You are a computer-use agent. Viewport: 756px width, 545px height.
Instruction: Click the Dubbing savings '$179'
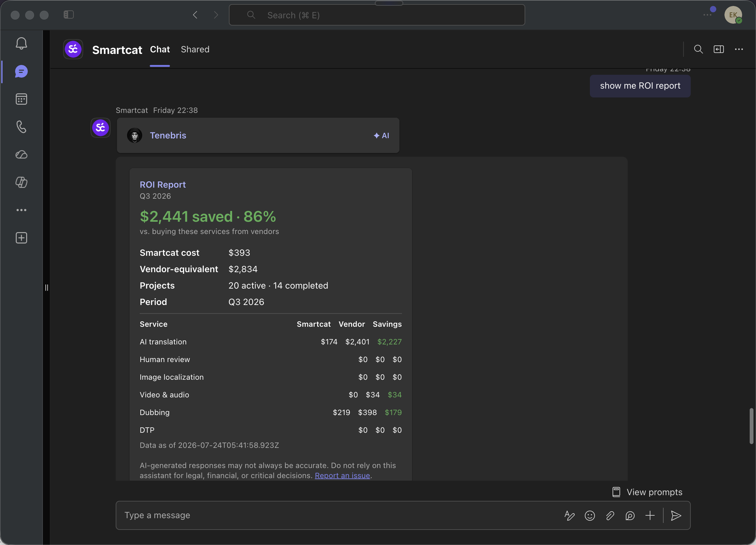point(393,412)
